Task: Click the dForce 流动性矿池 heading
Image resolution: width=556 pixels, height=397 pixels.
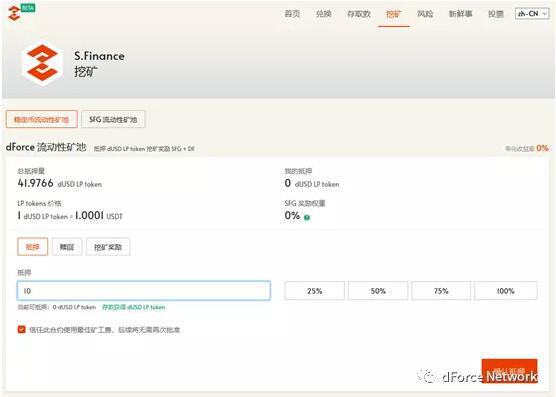Action: pos(46,147)
